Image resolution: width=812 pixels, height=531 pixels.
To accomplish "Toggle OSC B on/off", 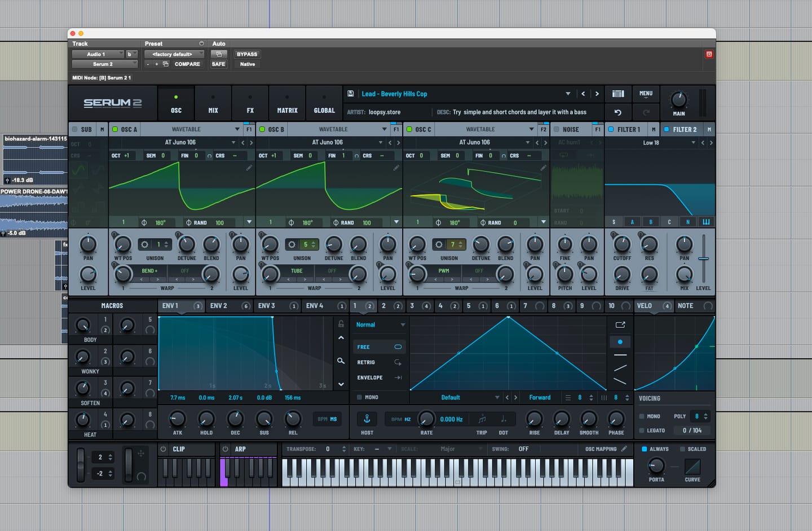I will pyautogui.click(x=262, y=129).
